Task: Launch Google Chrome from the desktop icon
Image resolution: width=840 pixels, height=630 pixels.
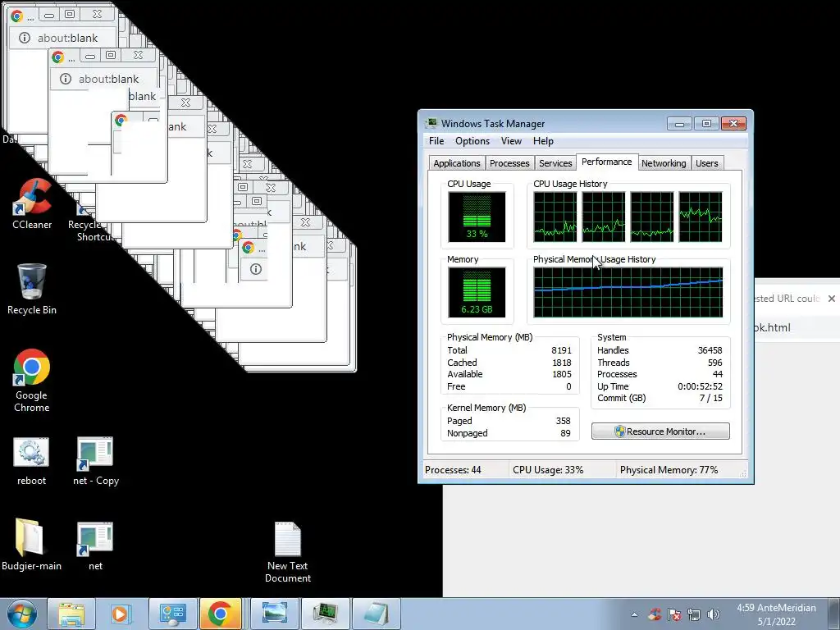Action: (32, 381)
